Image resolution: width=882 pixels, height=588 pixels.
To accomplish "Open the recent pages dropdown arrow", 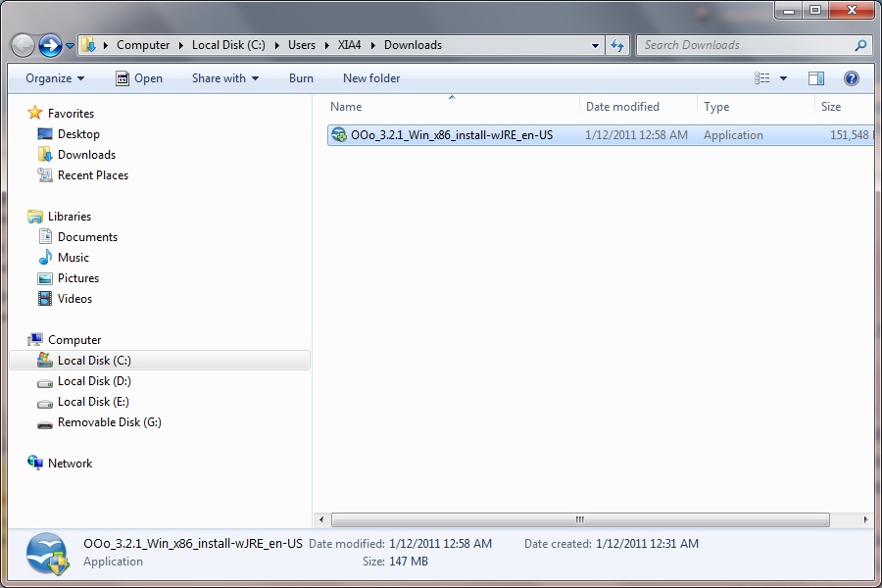I will (x=70, y=46).
